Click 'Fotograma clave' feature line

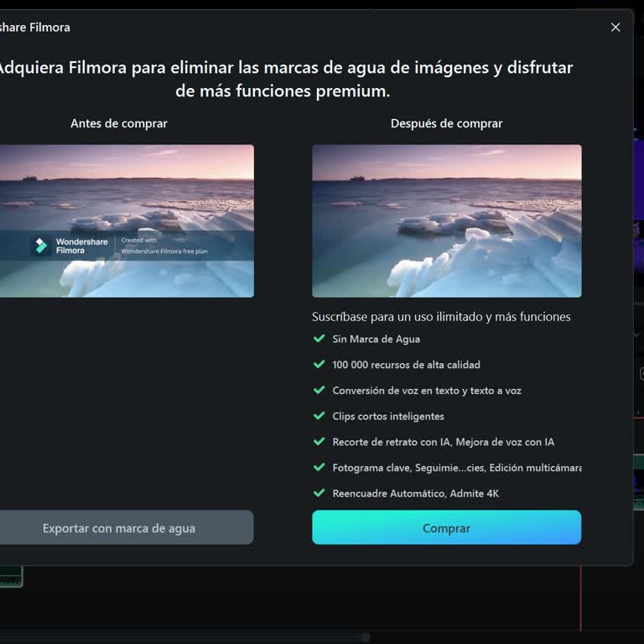457,468
